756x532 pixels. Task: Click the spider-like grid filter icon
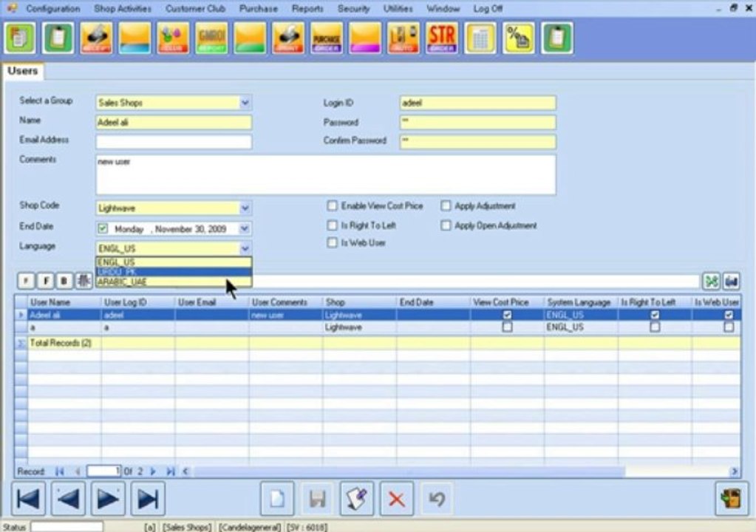click(84, 281)
